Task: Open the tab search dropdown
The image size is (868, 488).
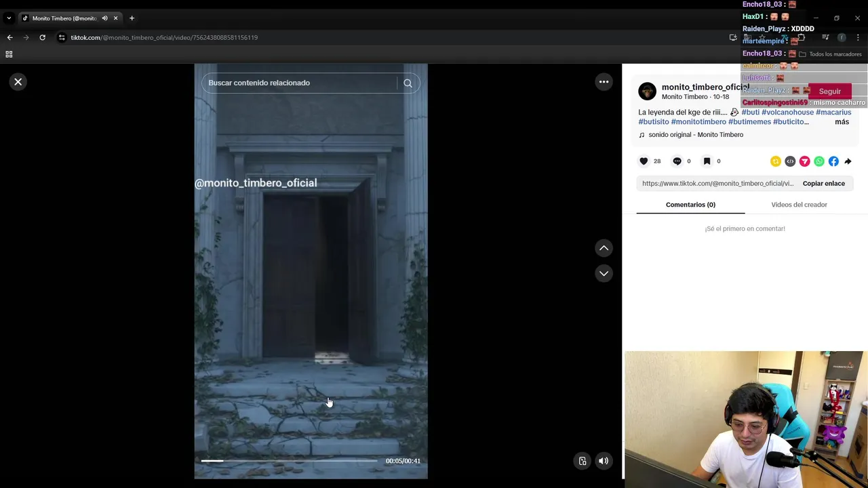Action: coord(9,18)
